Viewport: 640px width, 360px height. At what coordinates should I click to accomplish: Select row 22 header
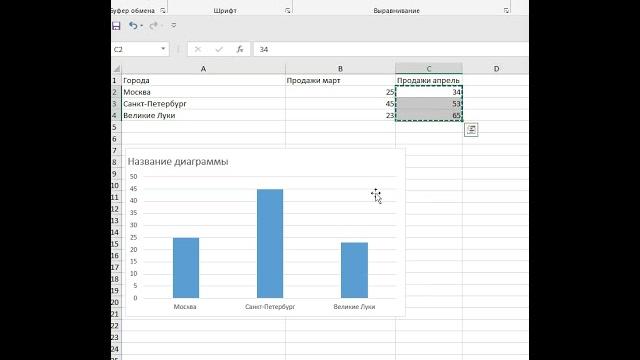116,326
